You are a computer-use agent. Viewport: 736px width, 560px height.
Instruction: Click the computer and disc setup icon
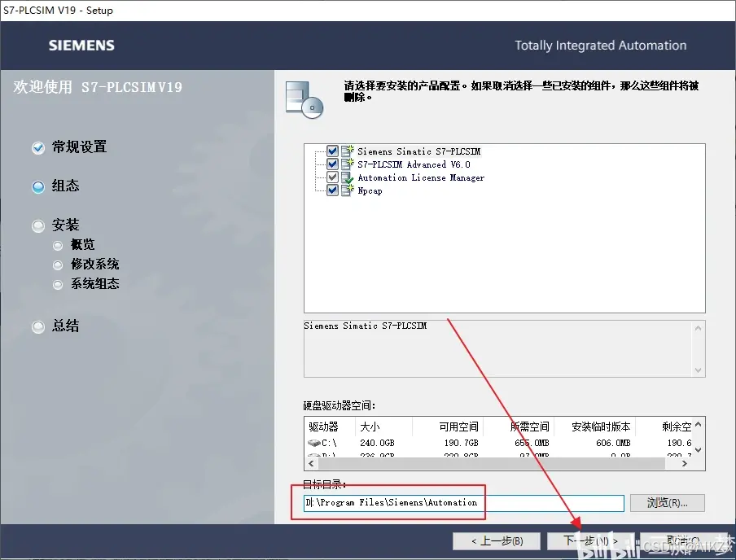pos(304,99)
